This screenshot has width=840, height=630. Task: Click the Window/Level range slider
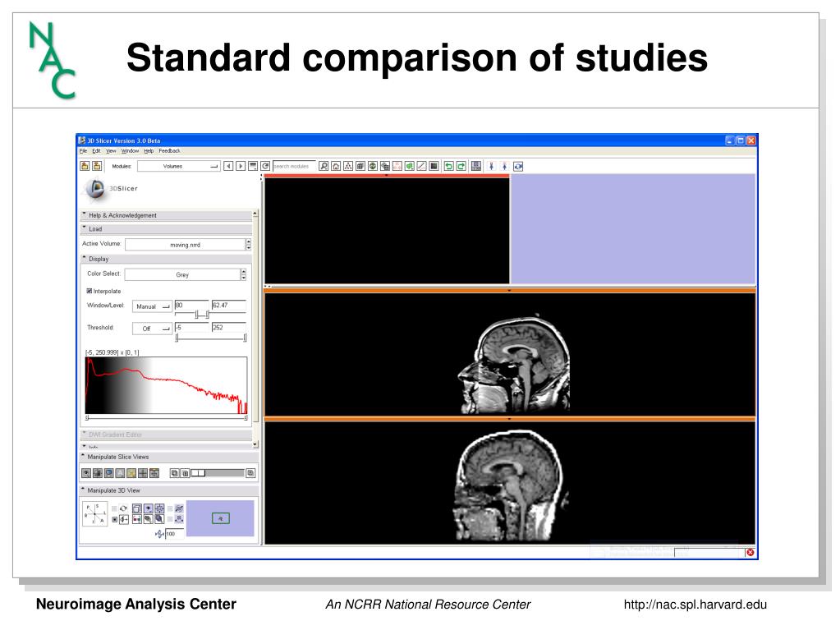pyautogui.click(x=210, y=315)
